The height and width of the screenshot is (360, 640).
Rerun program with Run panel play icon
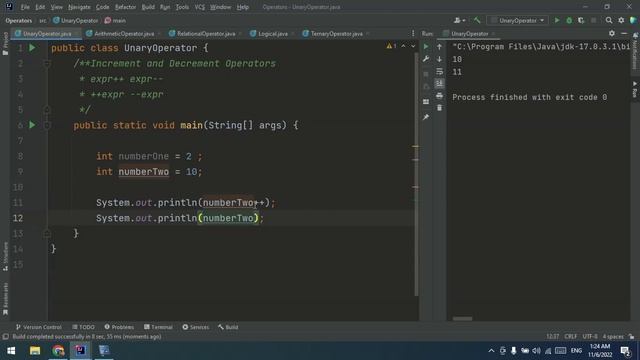[x=426, y=47]
